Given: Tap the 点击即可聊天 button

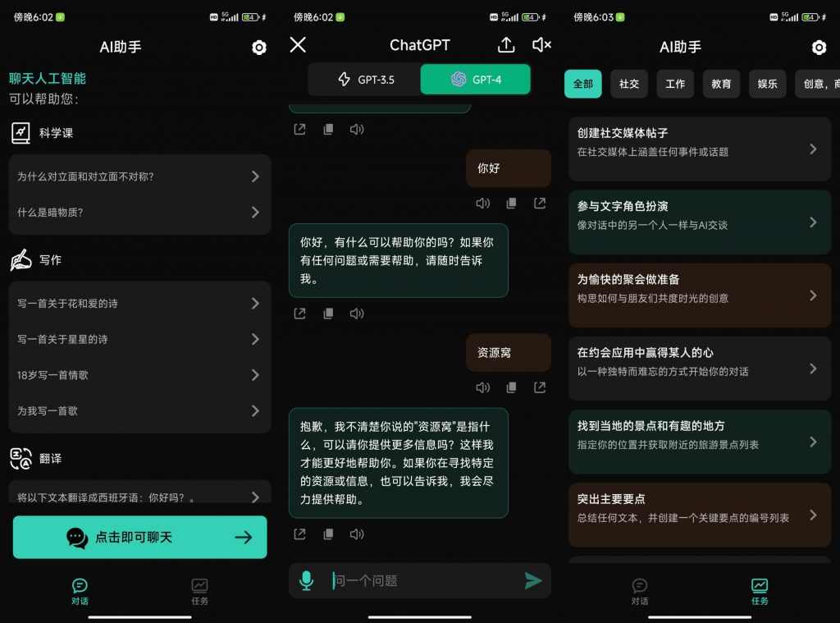Looking at the screenshot, I should pyautogui.click(x=139, y=537).
